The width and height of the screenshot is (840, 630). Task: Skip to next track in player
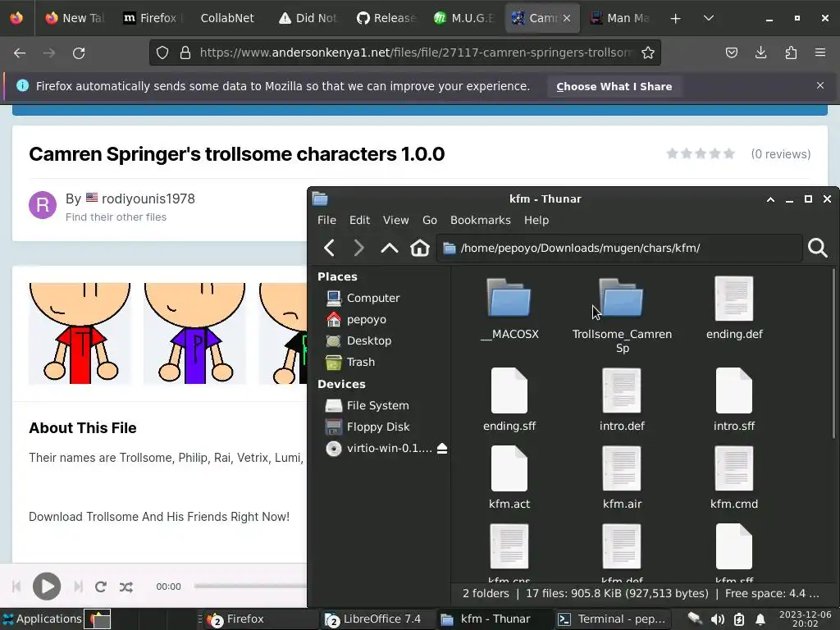78,587
